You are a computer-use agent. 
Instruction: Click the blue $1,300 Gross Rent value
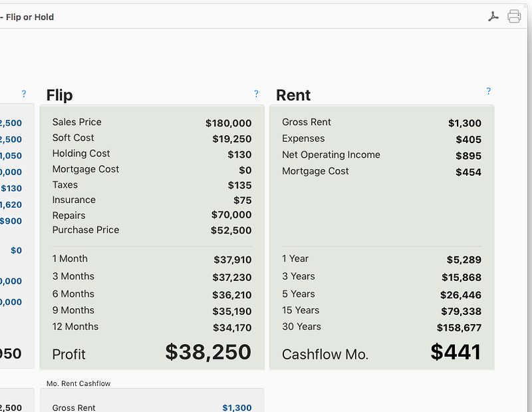(237, 407)
